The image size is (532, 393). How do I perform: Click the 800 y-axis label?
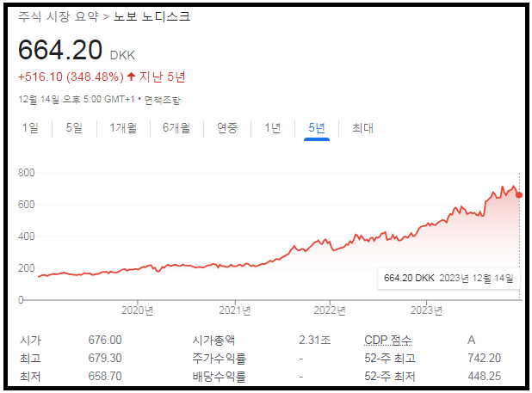click(26, 173)
